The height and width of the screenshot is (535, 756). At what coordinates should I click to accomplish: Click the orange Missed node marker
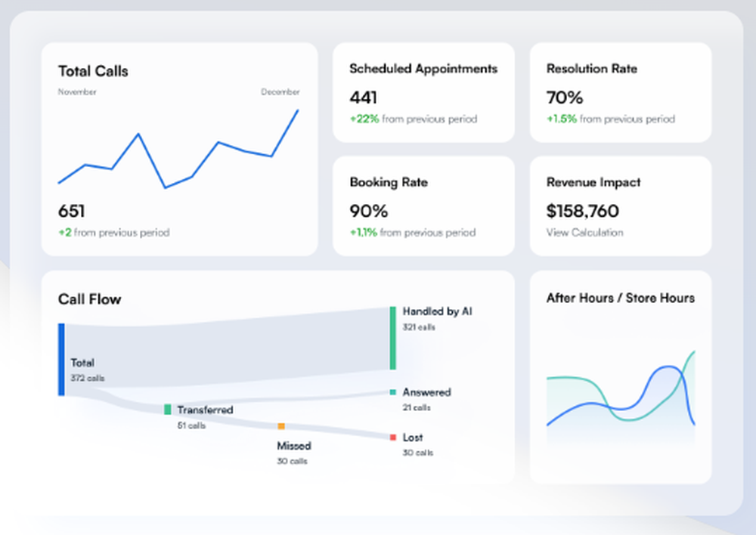pos(281,426)
